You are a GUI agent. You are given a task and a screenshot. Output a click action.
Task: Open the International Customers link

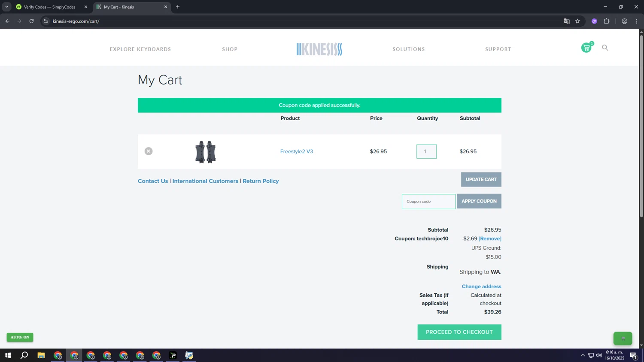(205, 181)
